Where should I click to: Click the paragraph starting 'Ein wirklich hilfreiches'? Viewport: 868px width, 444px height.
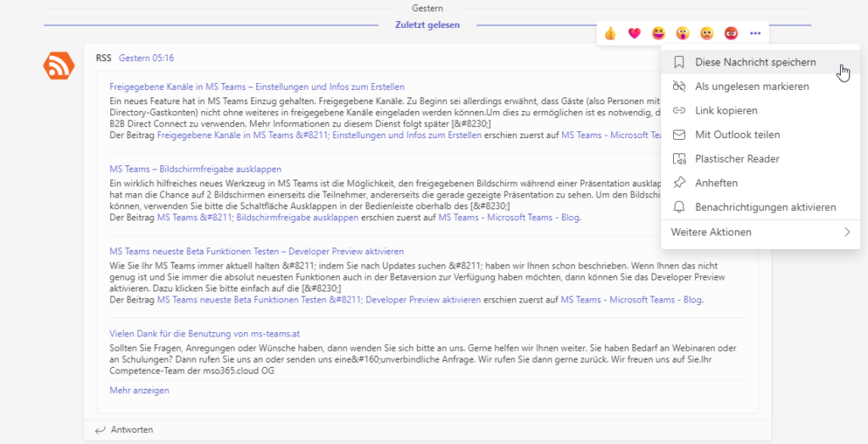coord(386,195)
